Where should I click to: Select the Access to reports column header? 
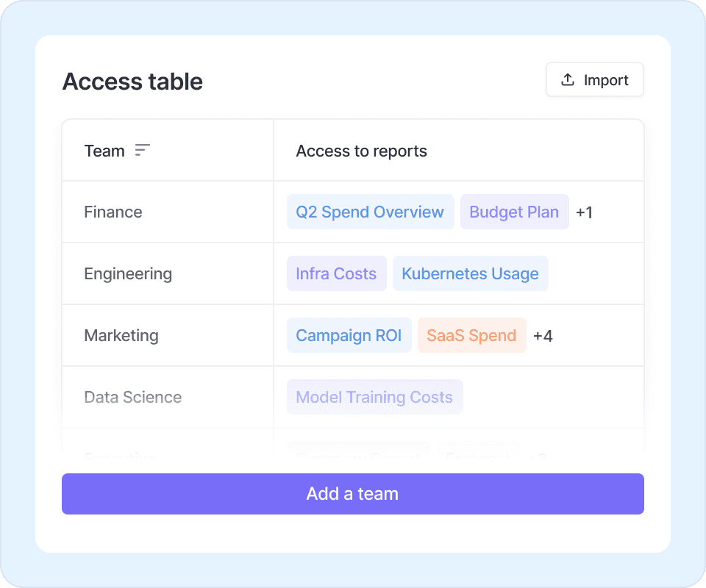coord(361,151)
